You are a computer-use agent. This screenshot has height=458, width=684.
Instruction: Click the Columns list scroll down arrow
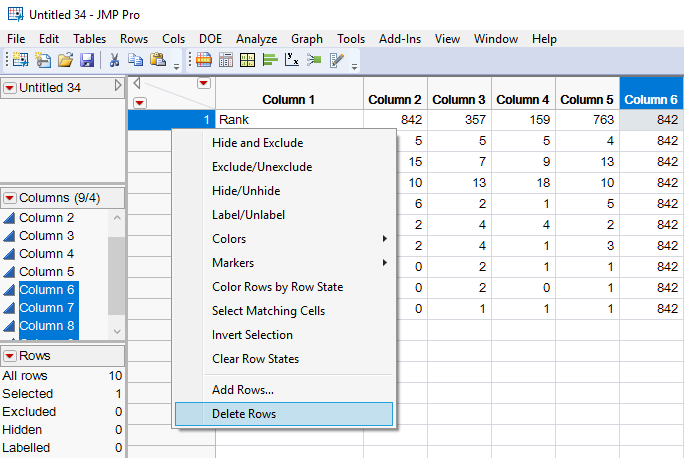[x=117, y=332]
